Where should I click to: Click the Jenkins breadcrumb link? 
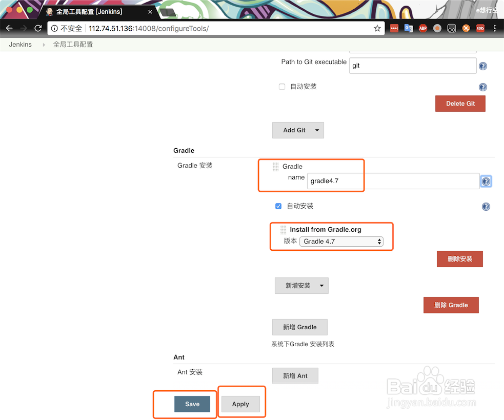(20, 44)
